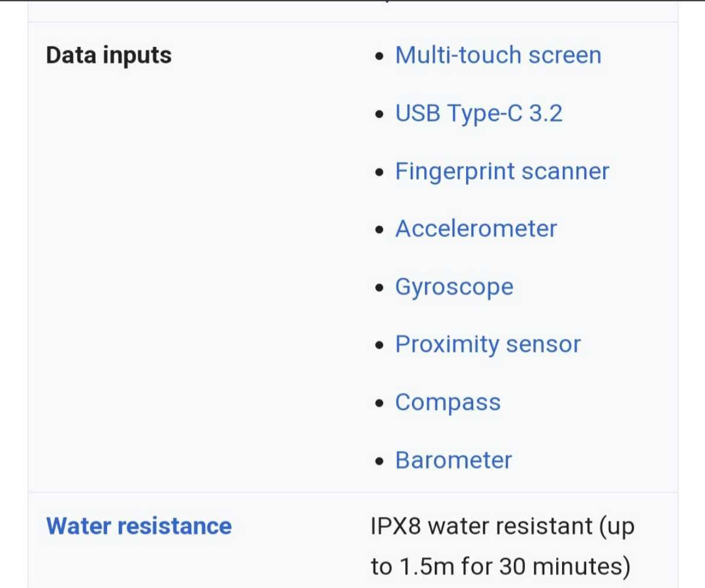This screenshot has height=588, width=705.
Task: Select the Compass link
Action: pyautogui.click(x=447, y=402)
